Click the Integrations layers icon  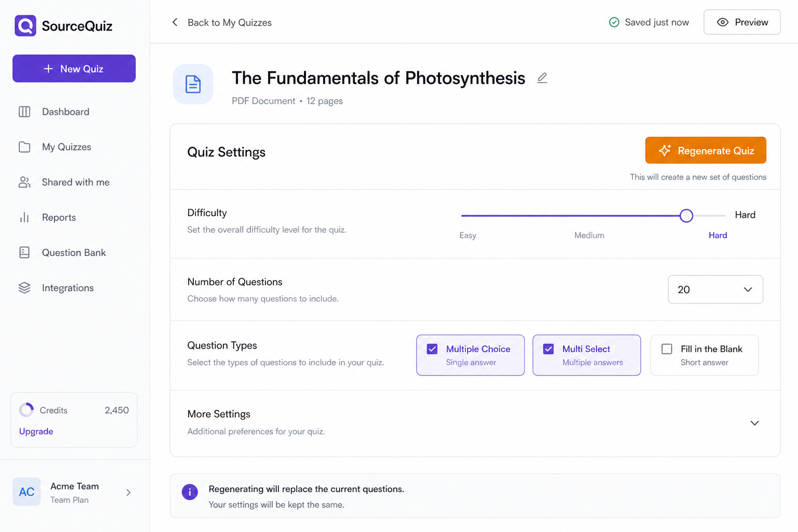[x=24, y=288]
